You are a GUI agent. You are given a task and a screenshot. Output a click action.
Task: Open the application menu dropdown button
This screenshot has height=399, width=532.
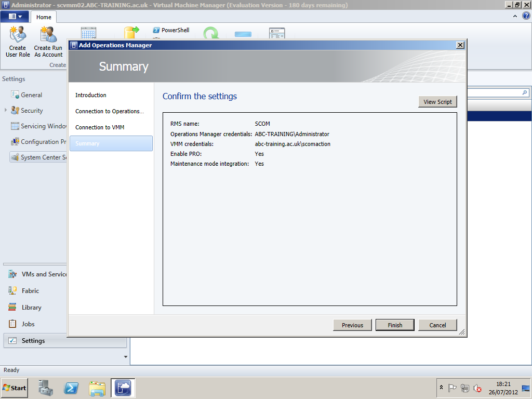15,16
